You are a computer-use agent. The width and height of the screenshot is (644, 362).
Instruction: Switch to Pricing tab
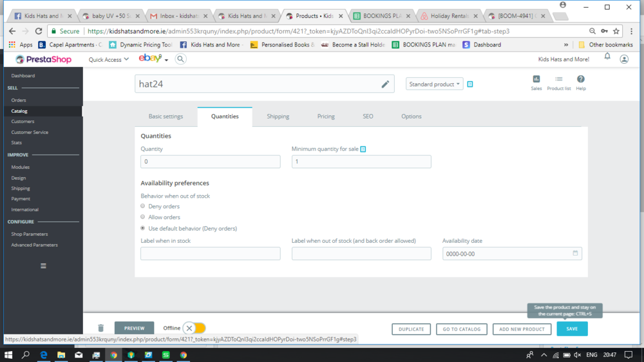[x=326, y=117]
